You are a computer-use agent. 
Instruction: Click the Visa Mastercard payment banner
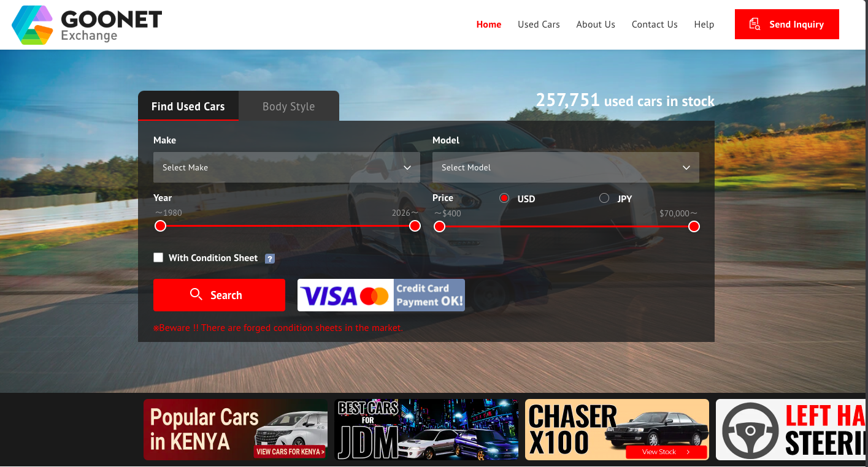381,295
